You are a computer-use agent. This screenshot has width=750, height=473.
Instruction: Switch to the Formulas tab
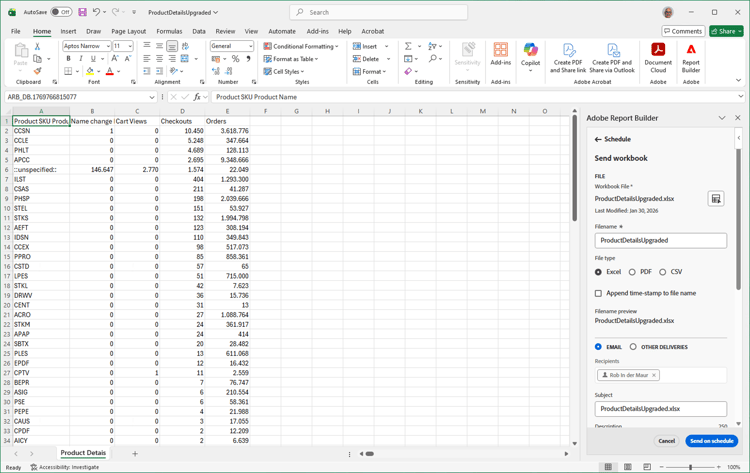169,31
